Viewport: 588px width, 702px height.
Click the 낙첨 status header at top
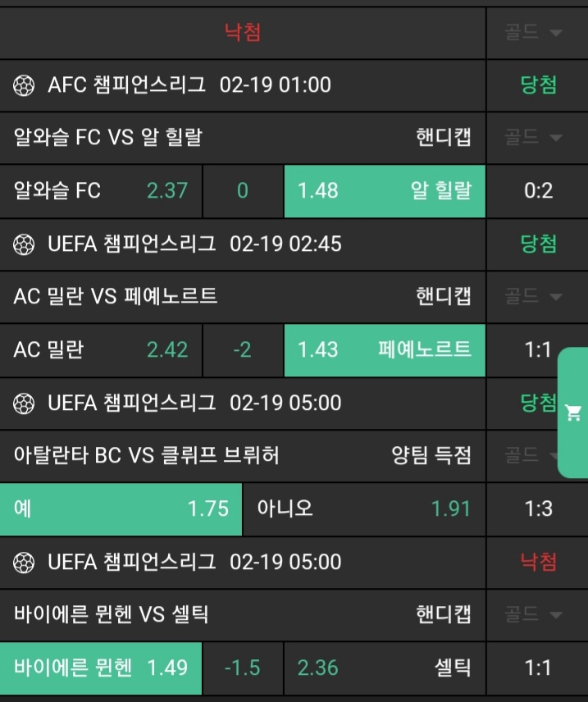(243, 33)
